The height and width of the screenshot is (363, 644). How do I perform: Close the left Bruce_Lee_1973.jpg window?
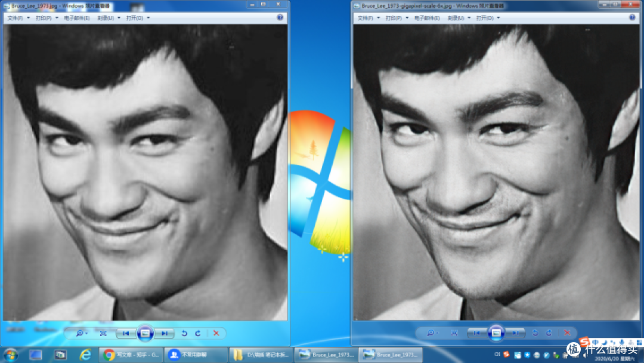point(278,4)
